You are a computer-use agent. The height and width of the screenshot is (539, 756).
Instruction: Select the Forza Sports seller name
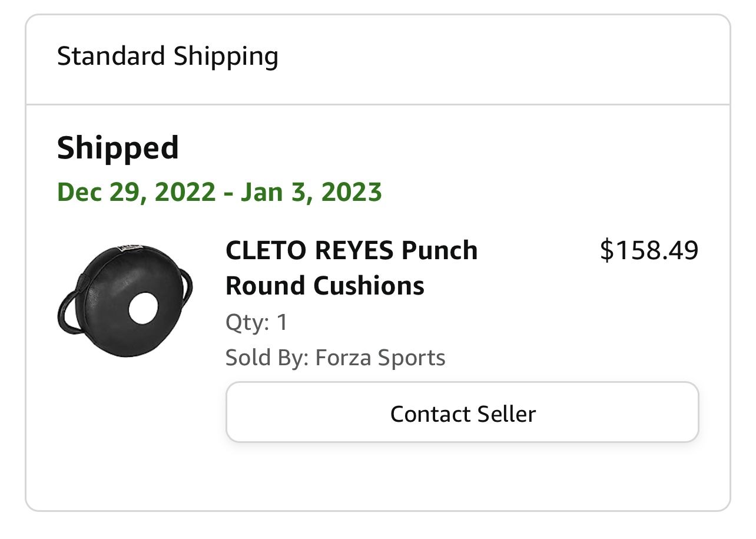click(380, 358)
